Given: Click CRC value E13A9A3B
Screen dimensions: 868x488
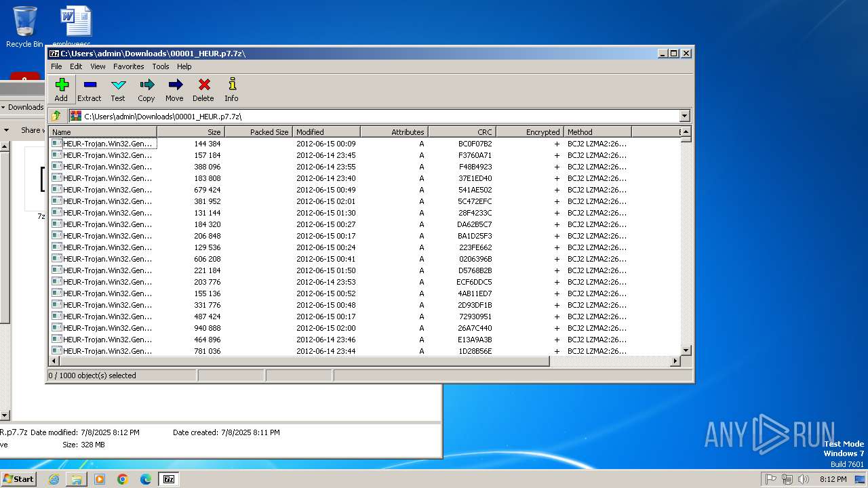Looking at the screenshot, I should pyautogui.click(x=475, y=340).
